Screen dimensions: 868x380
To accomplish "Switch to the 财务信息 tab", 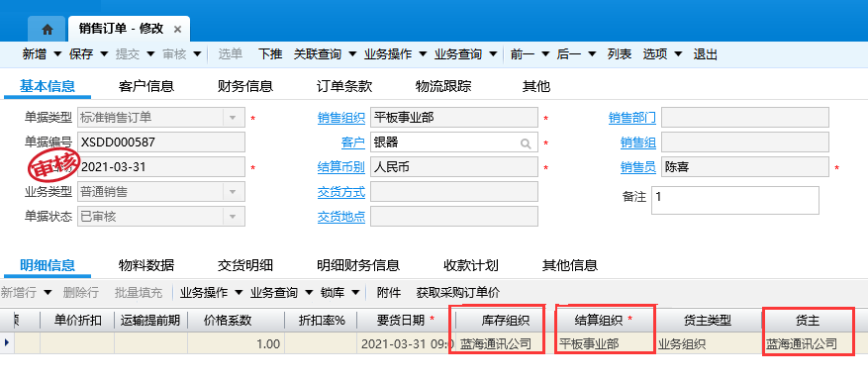I will coord(245,86).
